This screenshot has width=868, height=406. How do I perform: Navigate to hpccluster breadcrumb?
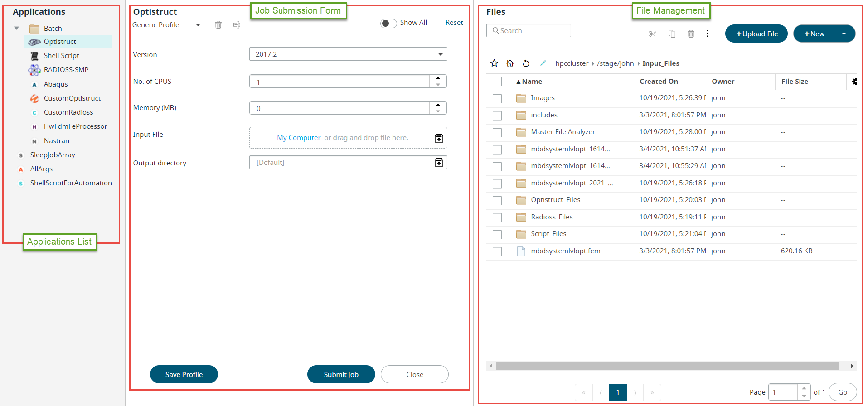(x=572, y=63)
